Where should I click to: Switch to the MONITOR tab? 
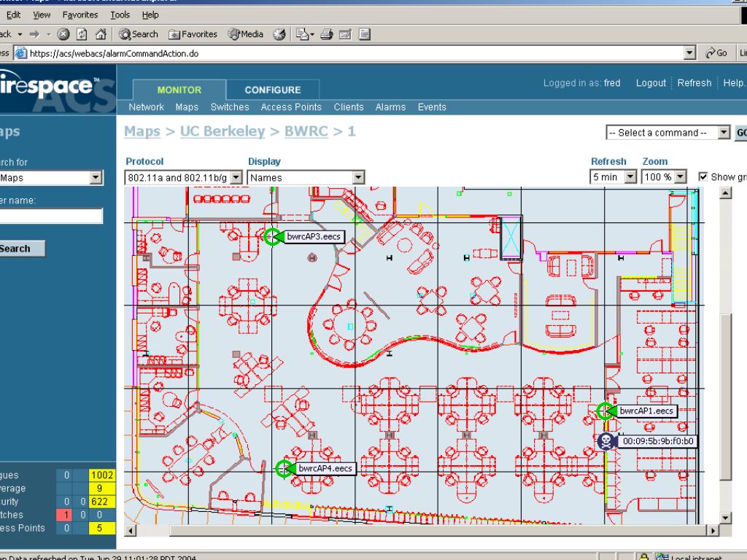coord(179,90)
